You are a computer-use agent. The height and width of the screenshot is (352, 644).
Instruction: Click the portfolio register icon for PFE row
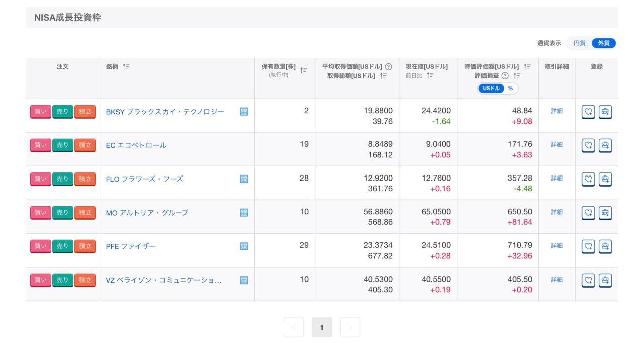click(x=605, y=246)
